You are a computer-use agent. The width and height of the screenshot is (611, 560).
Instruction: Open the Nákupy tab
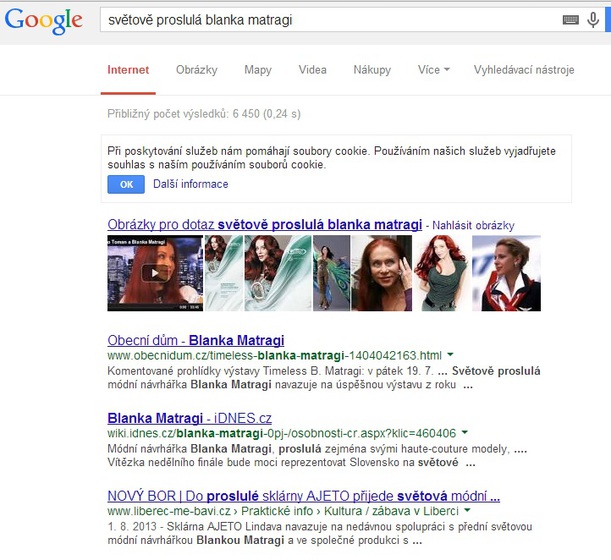(372, 70)
